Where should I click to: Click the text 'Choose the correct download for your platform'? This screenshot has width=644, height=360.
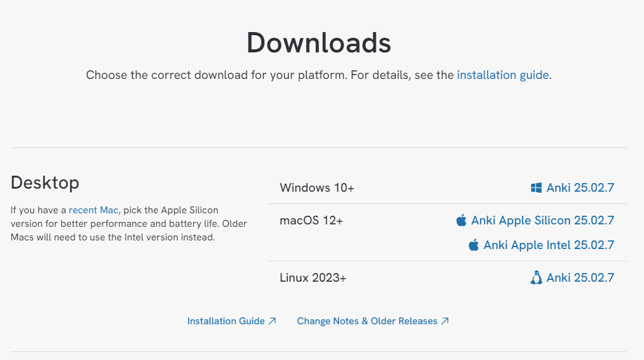pyautogui.click(x=217, y=75)
